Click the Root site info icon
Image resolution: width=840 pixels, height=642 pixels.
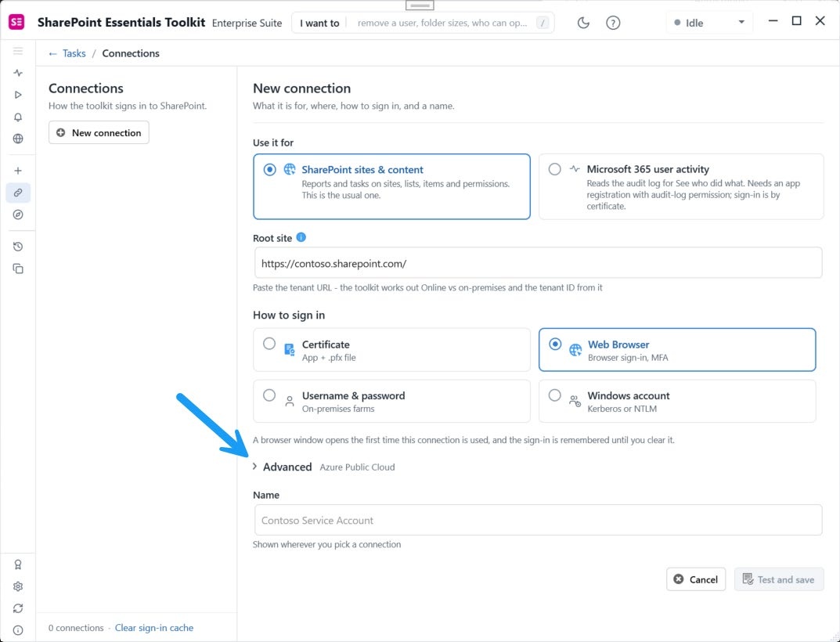(x=301, y=237)
